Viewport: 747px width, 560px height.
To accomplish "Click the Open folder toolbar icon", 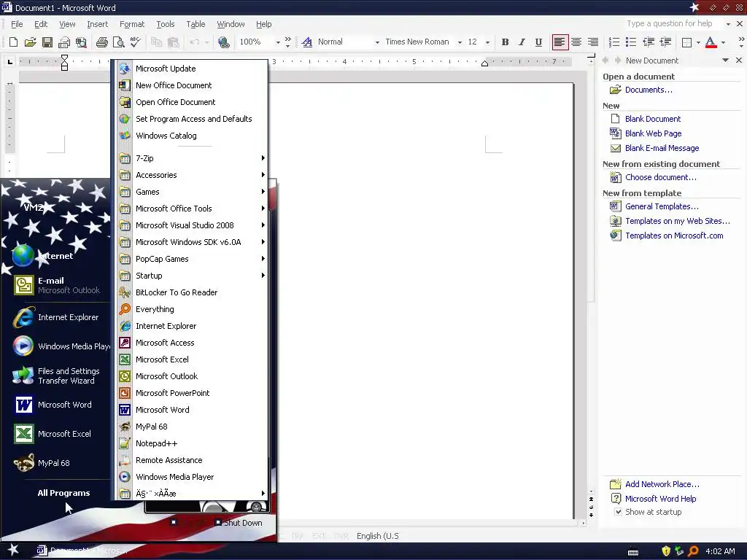I will [x=31, y=42].
